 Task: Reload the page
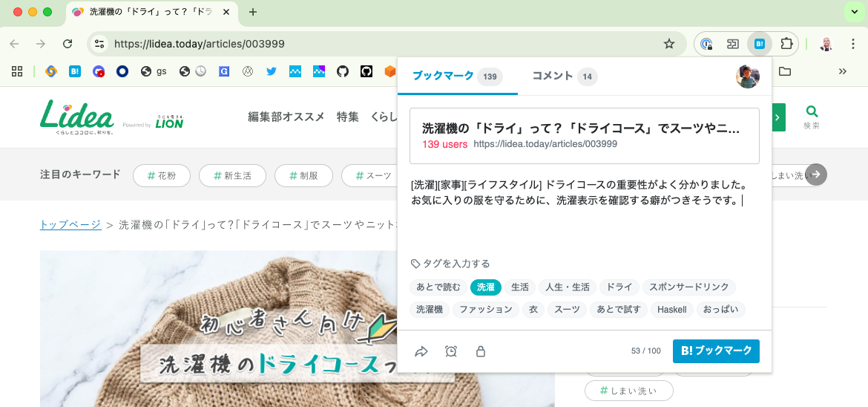68,44
